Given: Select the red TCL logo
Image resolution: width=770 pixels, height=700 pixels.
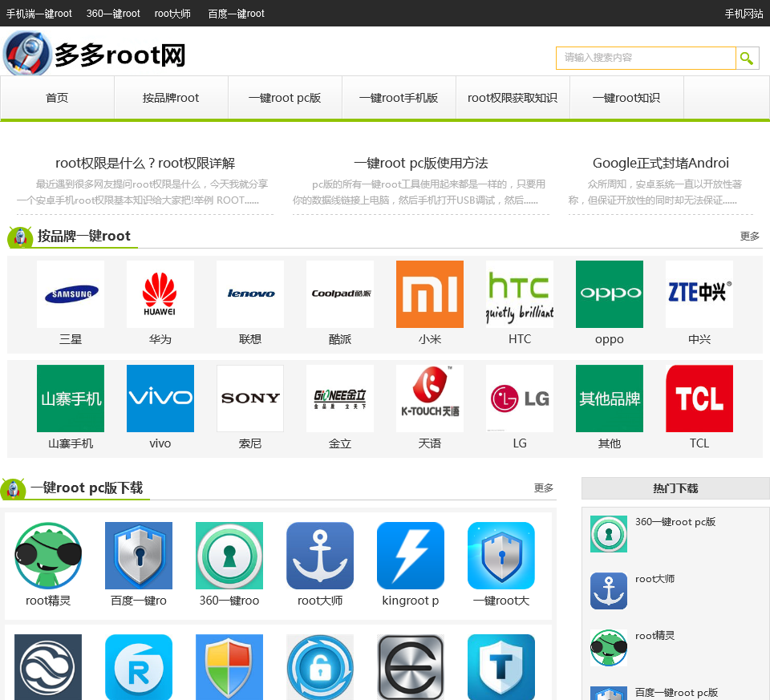Looking at the screenshot, I should click(699, 399).
